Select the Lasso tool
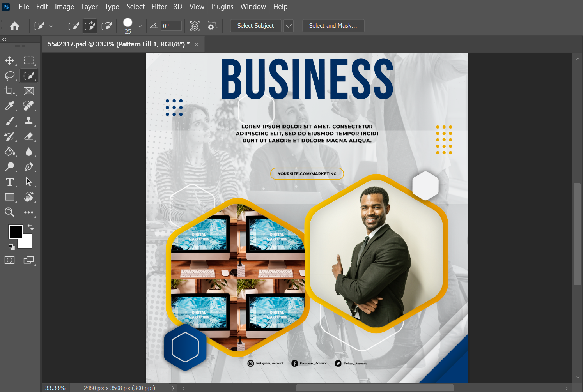This screenshot has height=392, width=583. point(9,76)
